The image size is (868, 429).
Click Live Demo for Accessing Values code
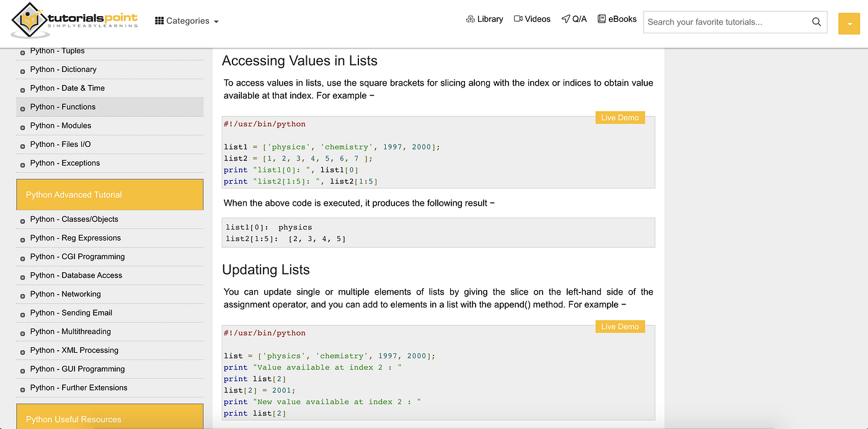click(x=620, y=118)
